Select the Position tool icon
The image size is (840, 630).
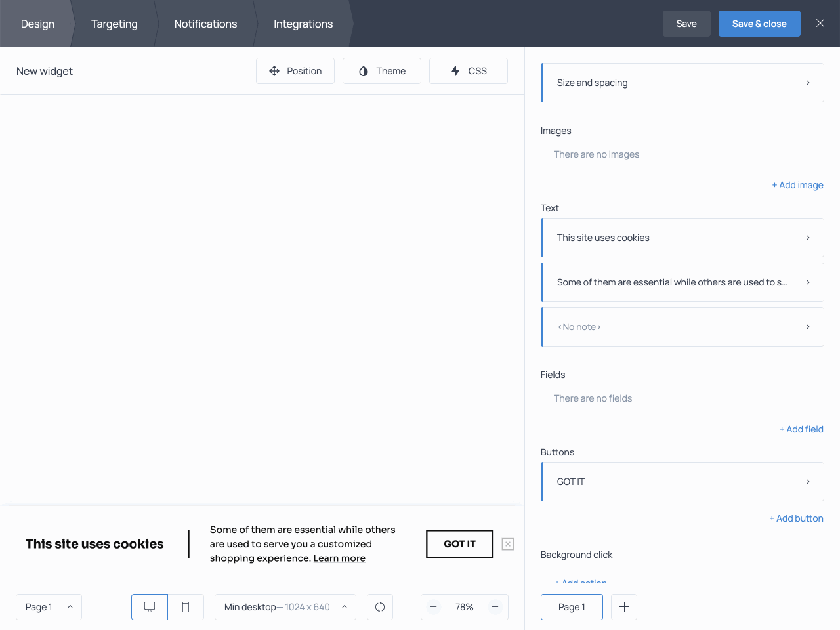coord(274,70)
